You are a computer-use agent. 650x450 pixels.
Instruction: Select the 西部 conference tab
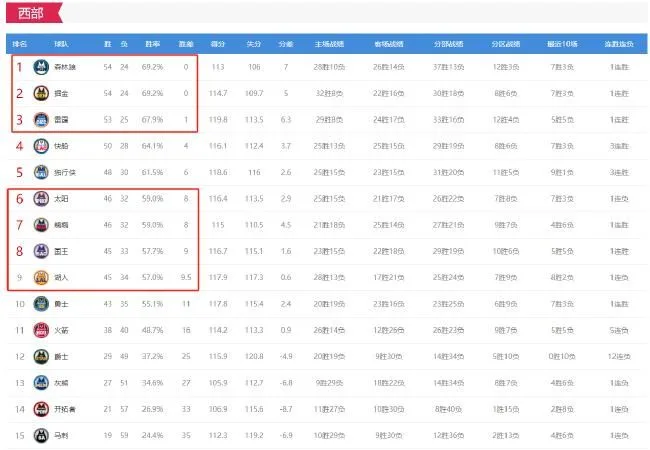pyautogui.click(x=34, y=13)
